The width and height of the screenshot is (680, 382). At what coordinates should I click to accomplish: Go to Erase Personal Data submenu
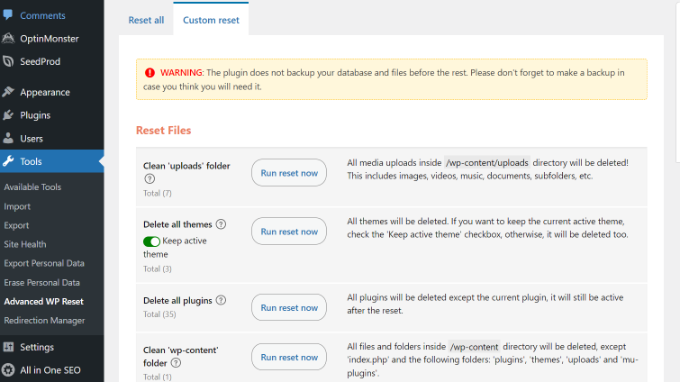click(x=42, y=282)
